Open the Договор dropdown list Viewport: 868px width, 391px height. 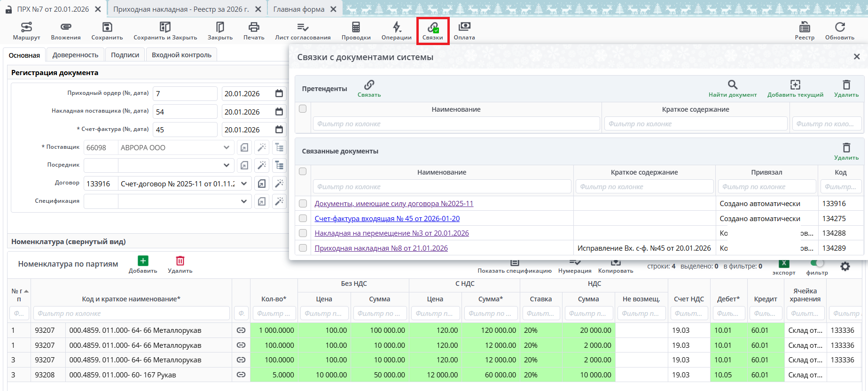point(243,184)
